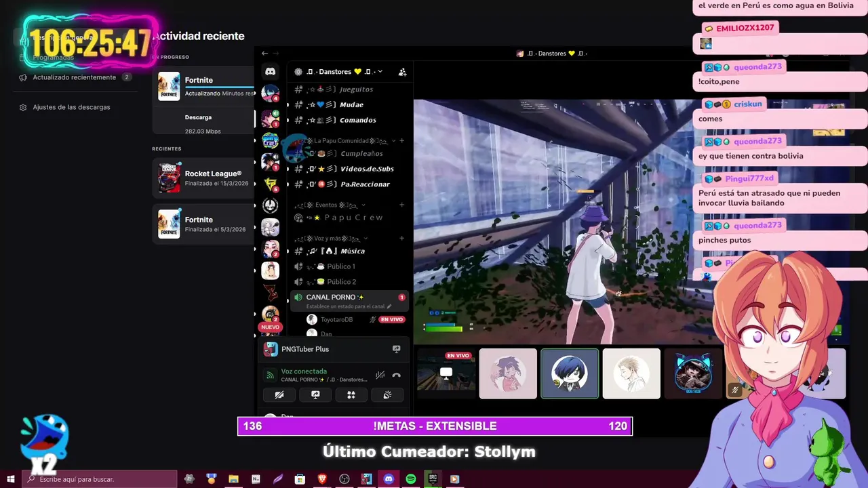Start an activity in Discord voice panel
The height and width of the screenshot is (488, 868).
(351, 394)
